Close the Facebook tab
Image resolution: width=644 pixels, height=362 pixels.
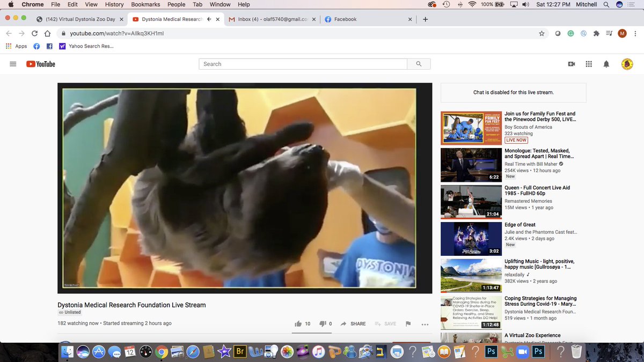pyautogui.click(x=410, y=19)
